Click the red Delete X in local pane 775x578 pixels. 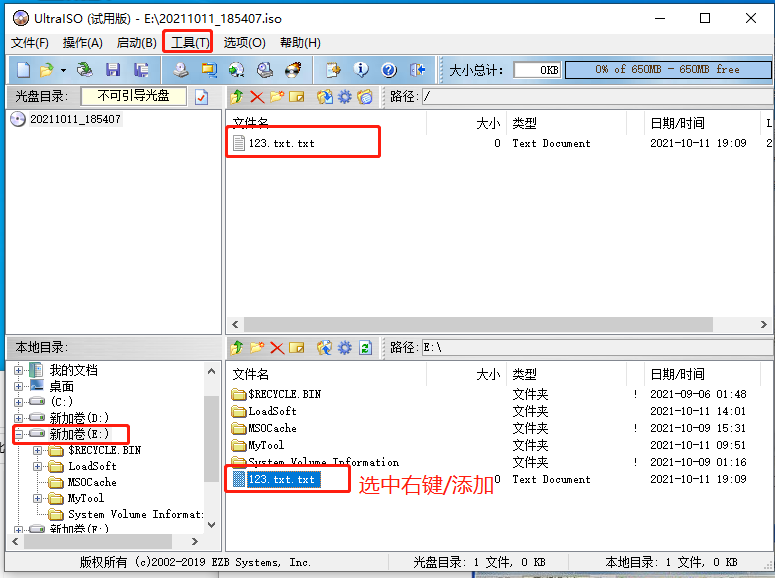[x=277, y=348]
